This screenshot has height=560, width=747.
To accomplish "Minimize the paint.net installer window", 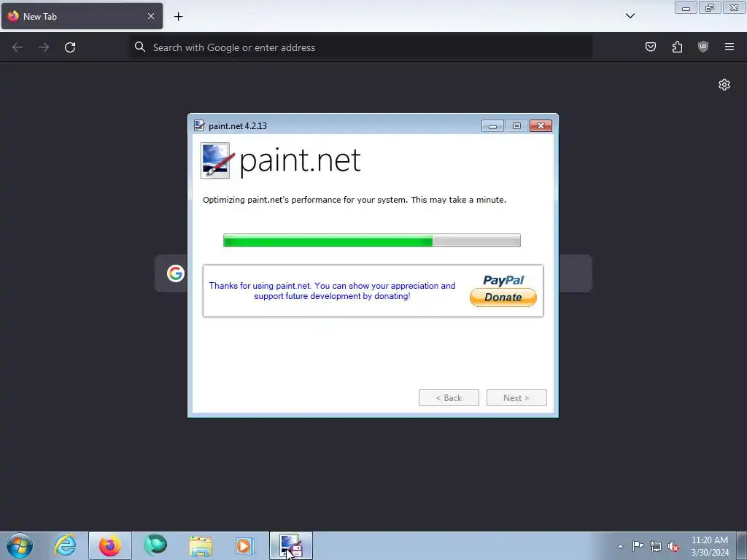I will 492,125.
